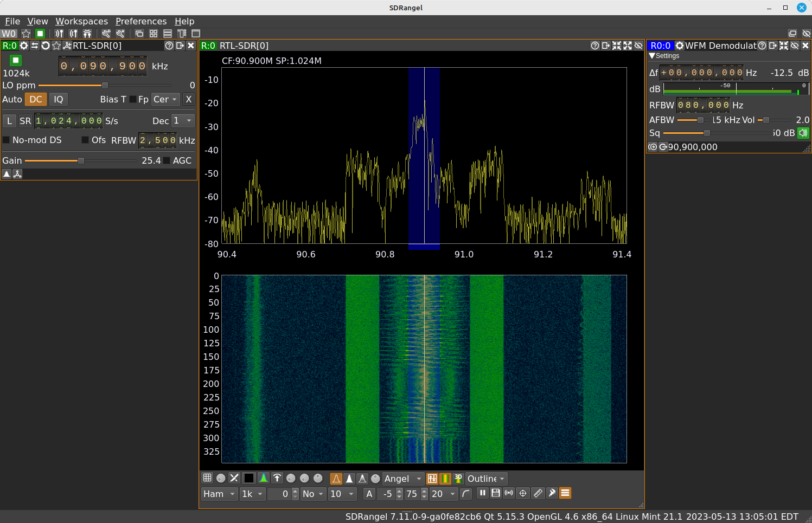Click the add Rx device icon

[59, 34]
